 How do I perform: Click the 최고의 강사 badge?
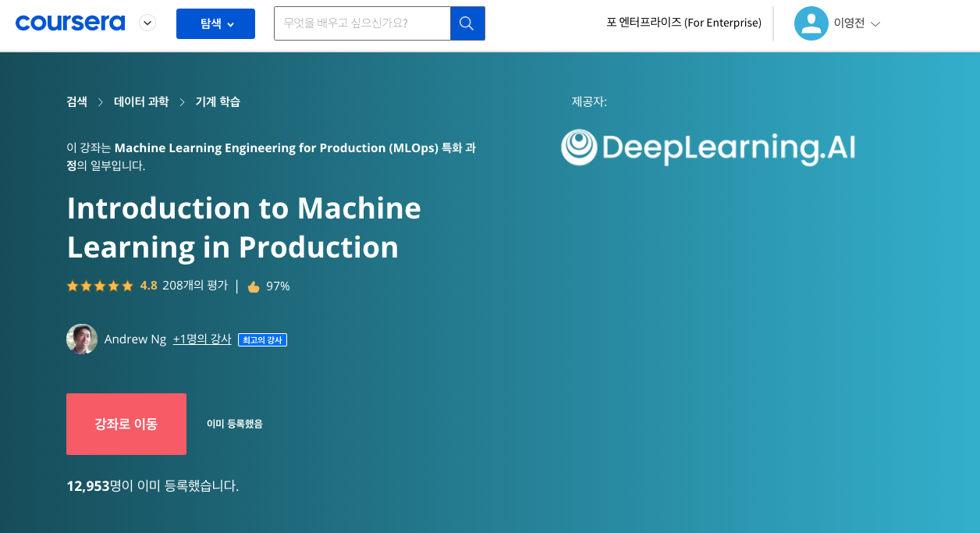[262, 339]
